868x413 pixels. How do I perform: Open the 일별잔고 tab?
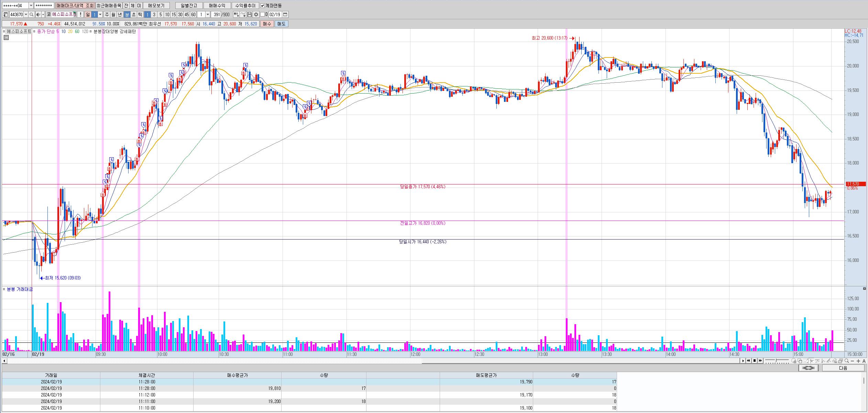(189, 6)
